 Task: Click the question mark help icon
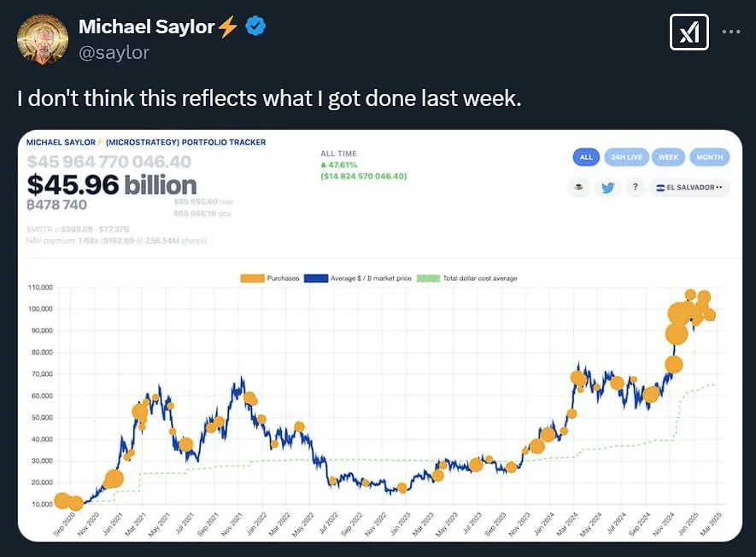(636, 187)
